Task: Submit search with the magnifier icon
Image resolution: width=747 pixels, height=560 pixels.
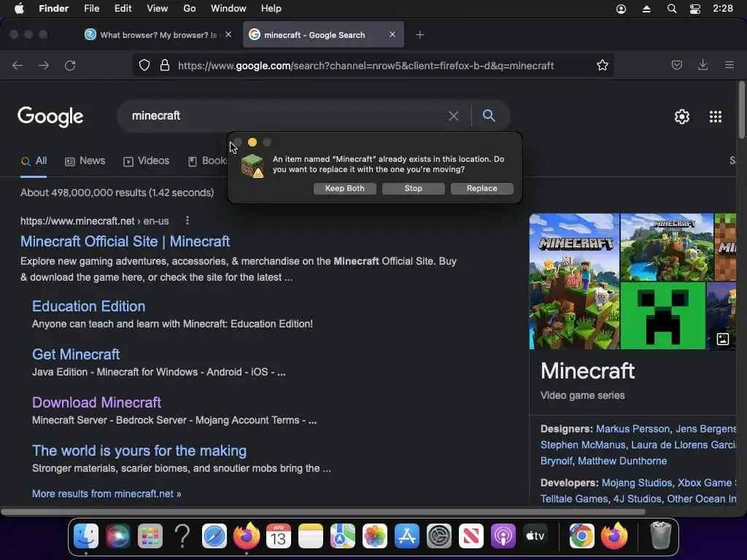Action: pyautogui.click(x=489, y=116)
